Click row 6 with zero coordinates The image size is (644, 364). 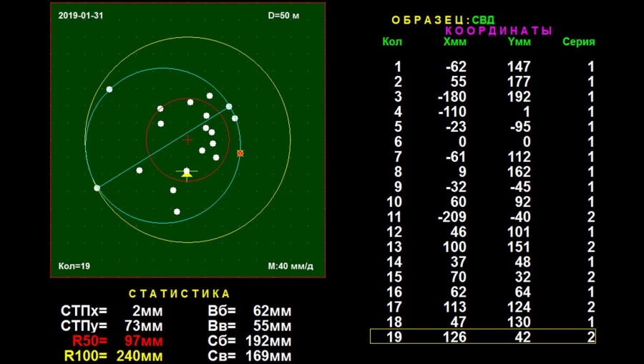click(x=482, y=142)
